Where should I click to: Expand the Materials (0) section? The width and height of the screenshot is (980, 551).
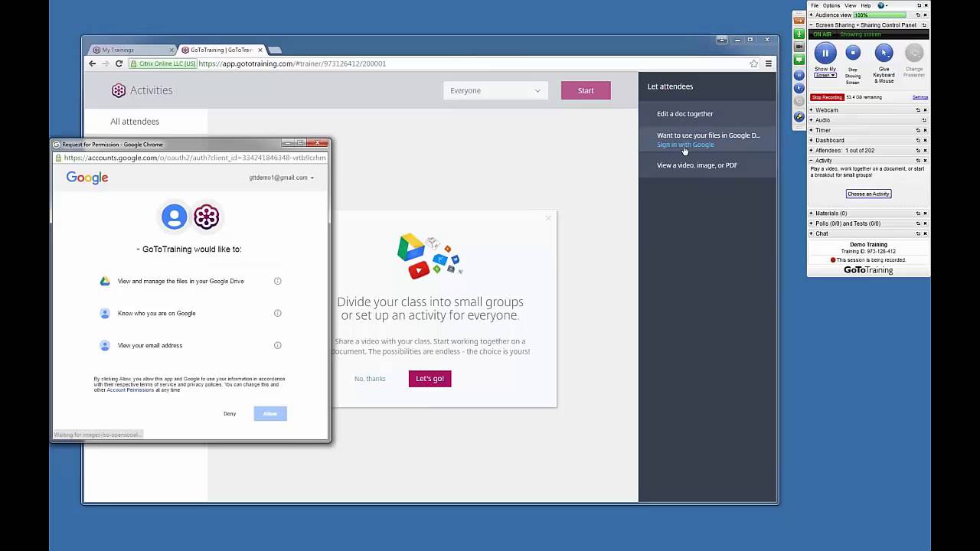812,214
